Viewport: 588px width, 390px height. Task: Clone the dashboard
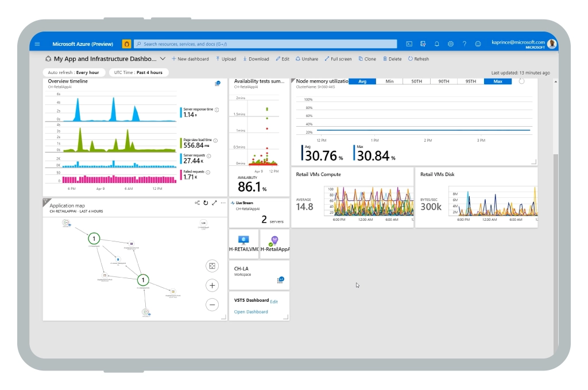(367, 59)
